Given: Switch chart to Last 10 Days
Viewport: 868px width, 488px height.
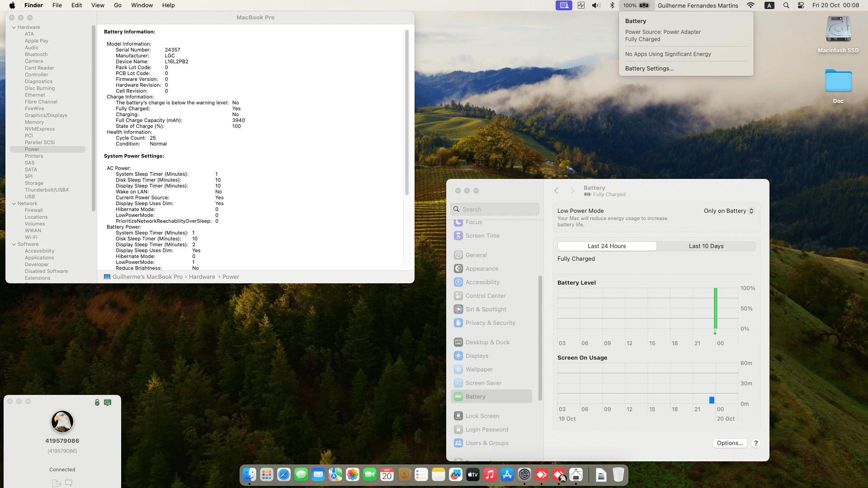Looking at the screenshot, I should point(706,246).
